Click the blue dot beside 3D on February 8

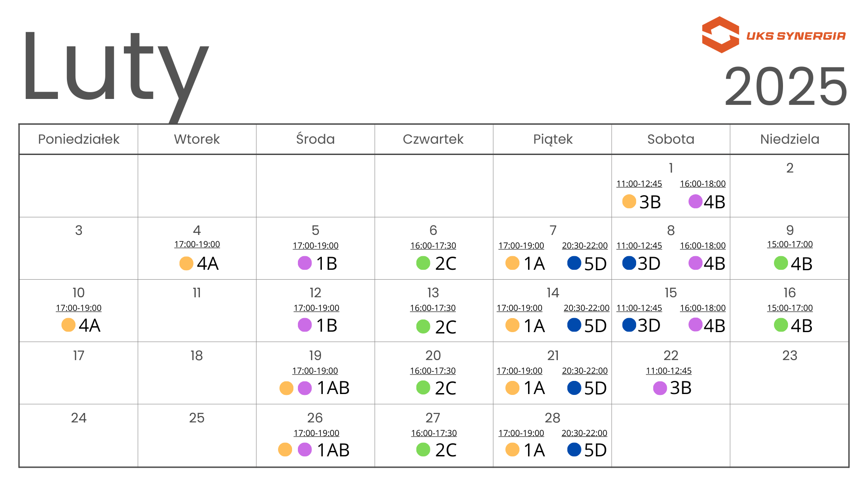tap(629, 263)
